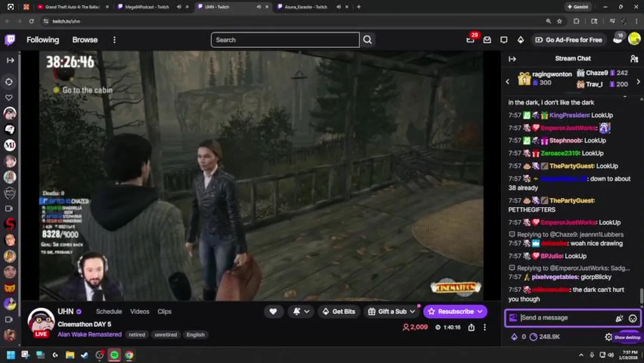Show the previous gift leaderboard entry
Viewport: 644px width, 363px height.
coord(508,82)
